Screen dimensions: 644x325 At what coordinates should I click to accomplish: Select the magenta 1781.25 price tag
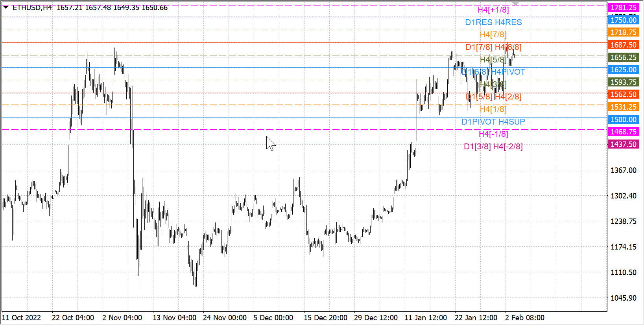(623, 7)
